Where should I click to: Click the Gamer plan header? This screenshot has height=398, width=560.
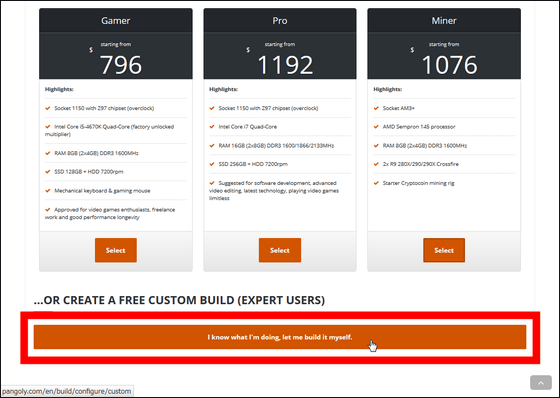tap(116, 20)
